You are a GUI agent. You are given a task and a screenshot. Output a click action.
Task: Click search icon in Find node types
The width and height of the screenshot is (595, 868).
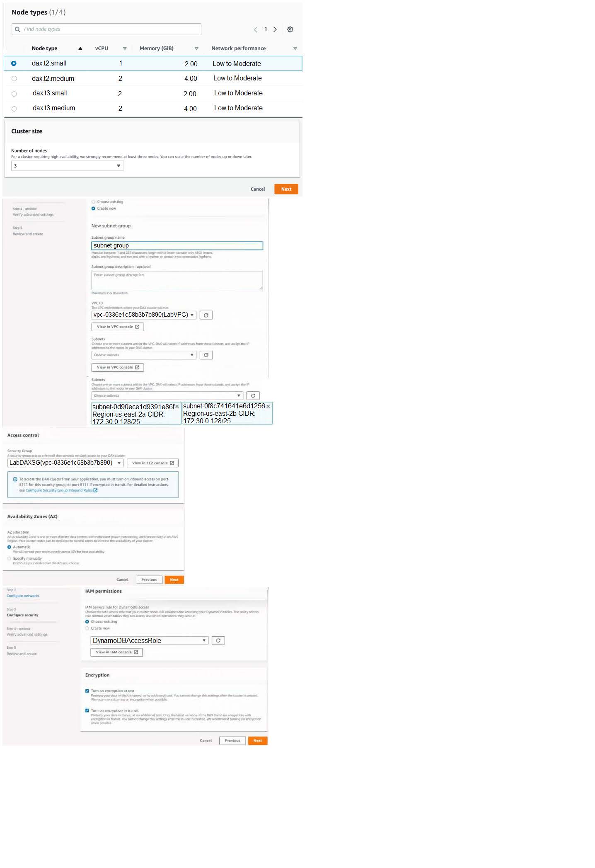tap(17, 29)
